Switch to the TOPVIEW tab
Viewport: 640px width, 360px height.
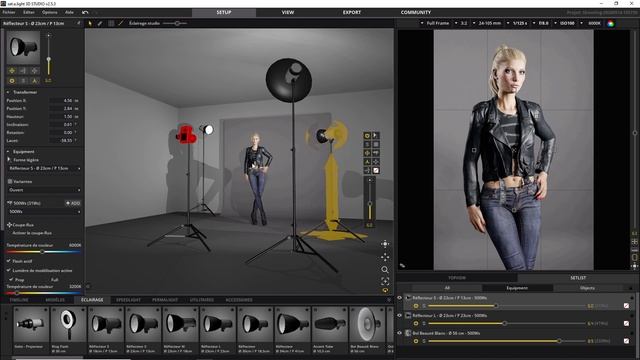coord(457,278)
